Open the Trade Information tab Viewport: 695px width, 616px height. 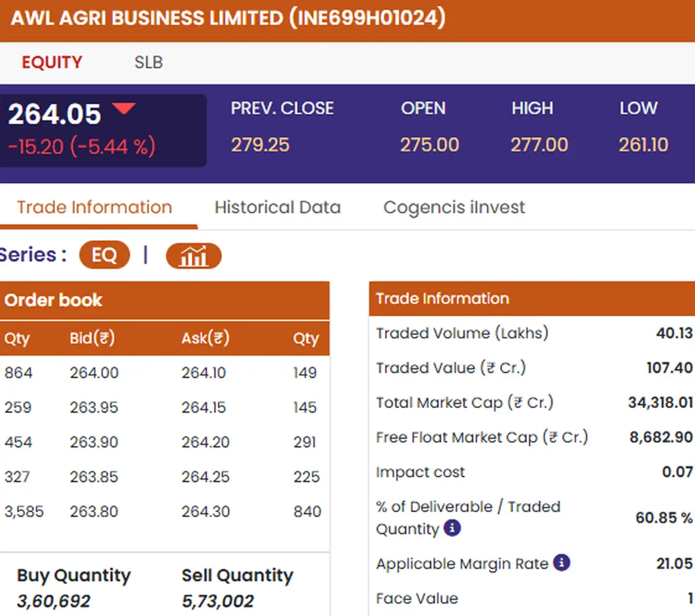[x=94, y=207]
